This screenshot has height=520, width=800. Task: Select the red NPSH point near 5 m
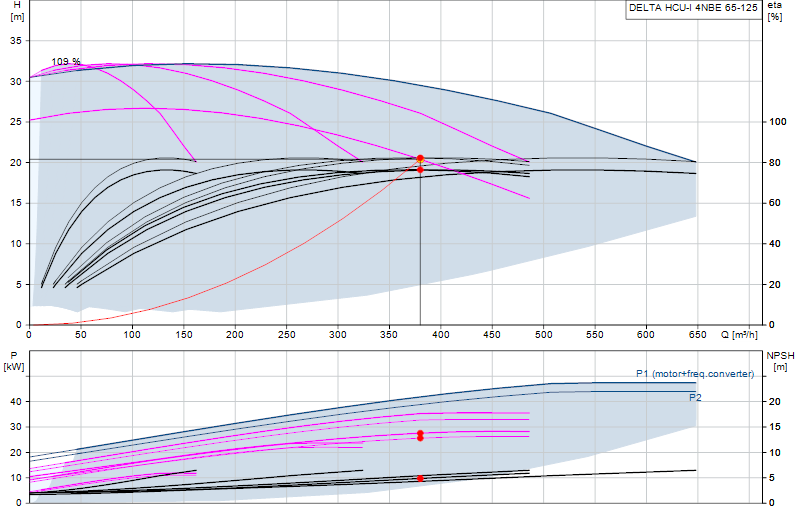(420, 478)
